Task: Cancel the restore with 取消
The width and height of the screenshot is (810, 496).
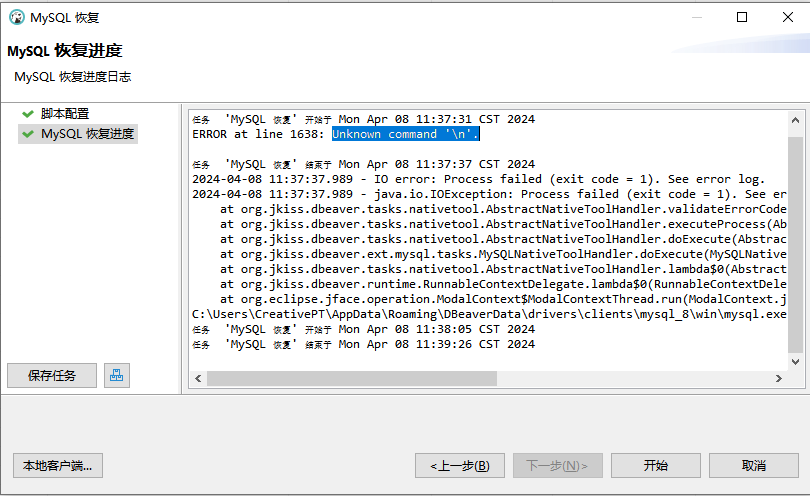Action: (754, 466)
